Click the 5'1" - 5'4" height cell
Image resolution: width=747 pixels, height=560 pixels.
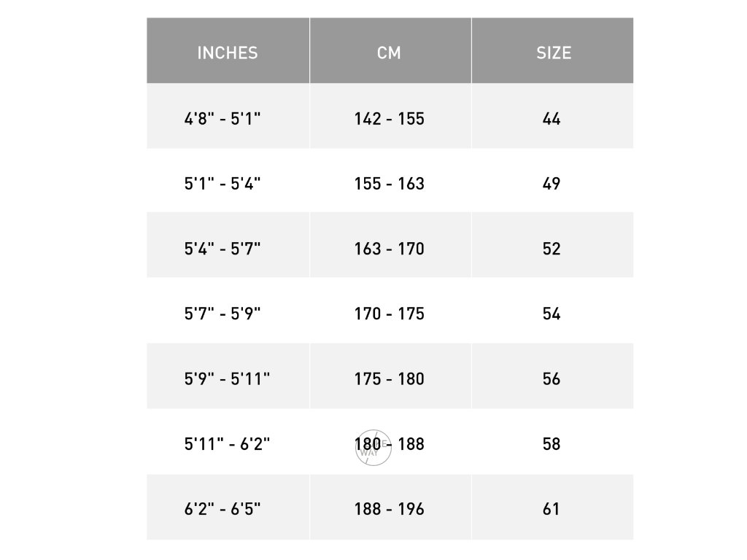click(x=228, y=181)
